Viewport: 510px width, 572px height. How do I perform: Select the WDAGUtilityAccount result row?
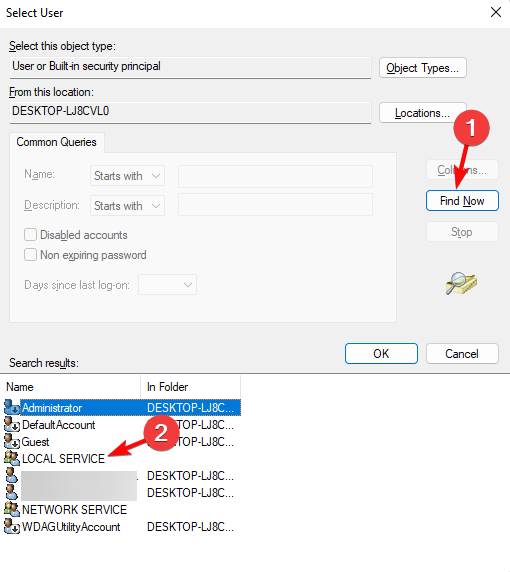(122, 527)
